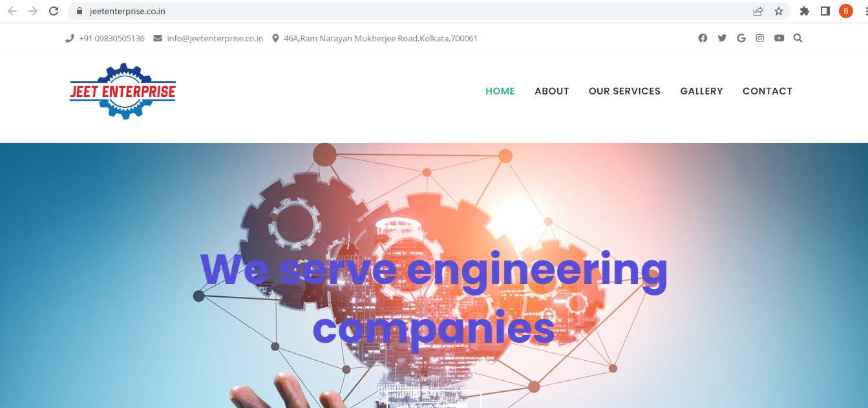868x408 pixels.
Task: Open the OUR SERVICES menu item
Action: 624,91
